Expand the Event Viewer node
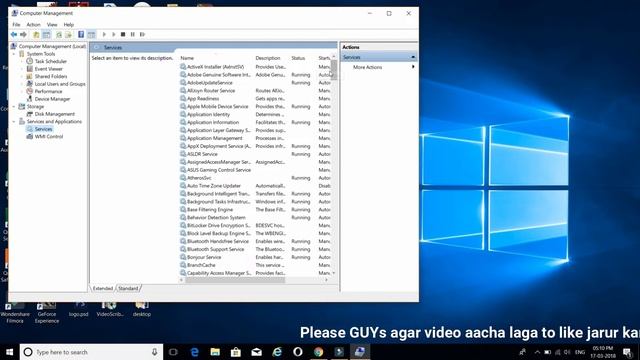Image resolution: width=640 pixels, height=360 pixels. (22, 69)
